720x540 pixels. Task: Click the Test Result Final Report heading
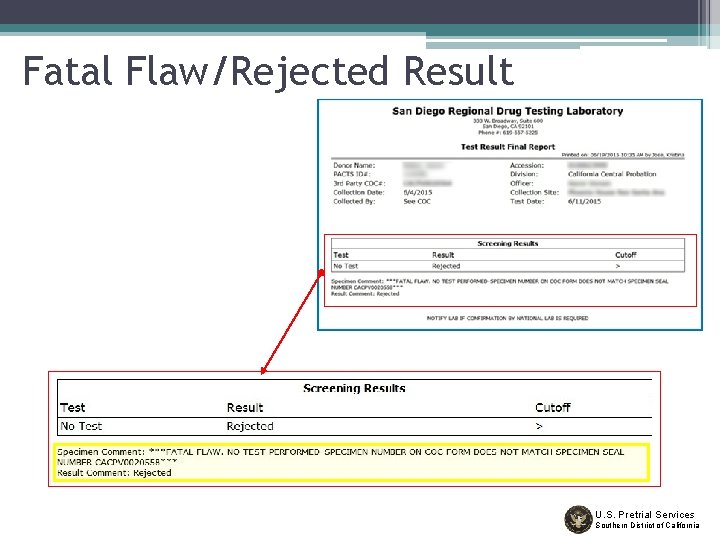(x=508, y=147)
